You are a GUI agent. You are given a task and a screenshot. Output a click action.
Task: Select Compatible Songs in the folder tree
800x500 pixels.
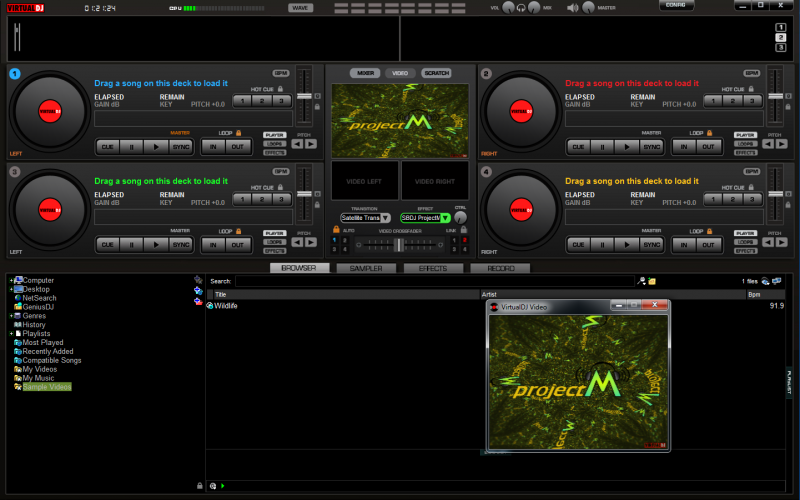[x=52, y=360]
